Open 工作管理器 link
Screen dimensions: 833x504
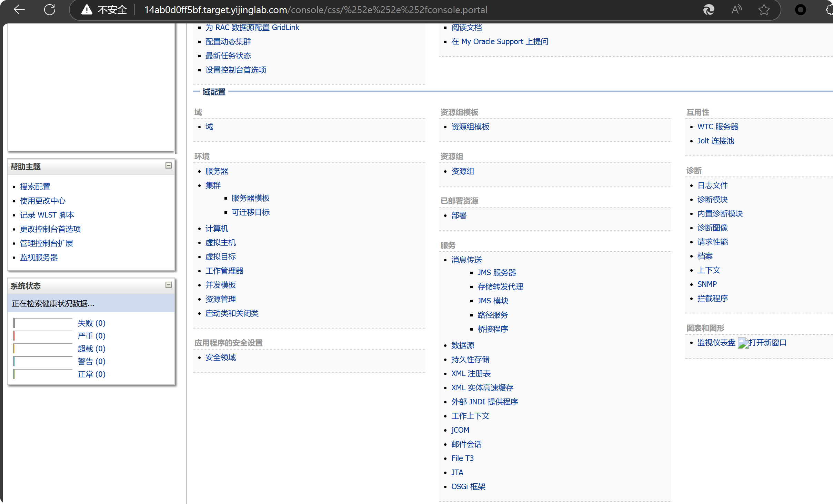click(224, 271)
